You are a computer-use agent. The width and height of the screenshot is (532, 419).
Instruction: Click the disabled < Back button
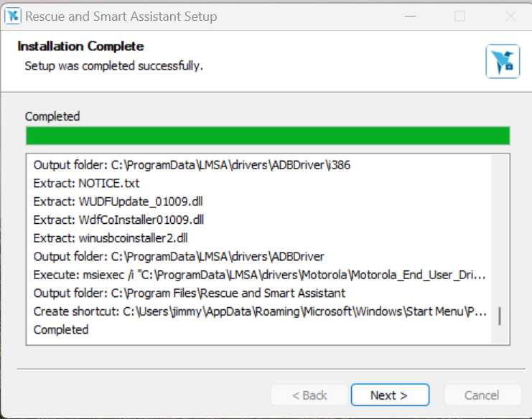(309, 395)
